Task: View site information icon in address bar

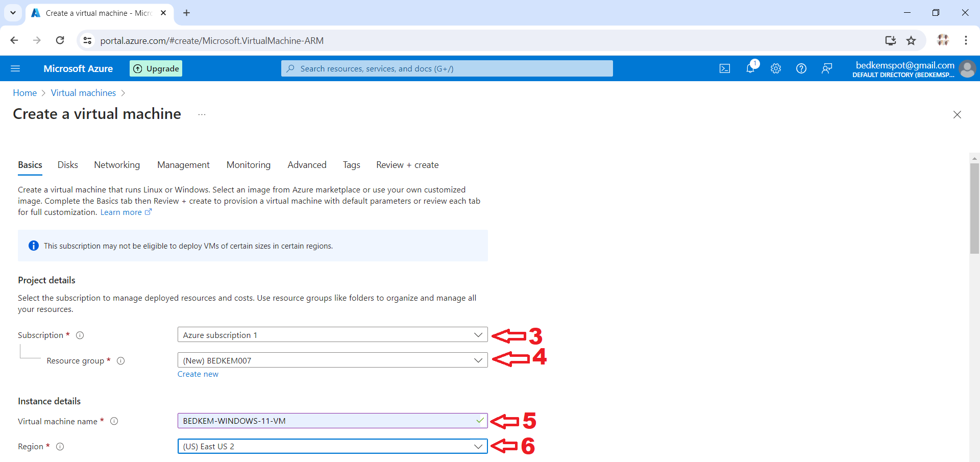Action: point(88,40)
